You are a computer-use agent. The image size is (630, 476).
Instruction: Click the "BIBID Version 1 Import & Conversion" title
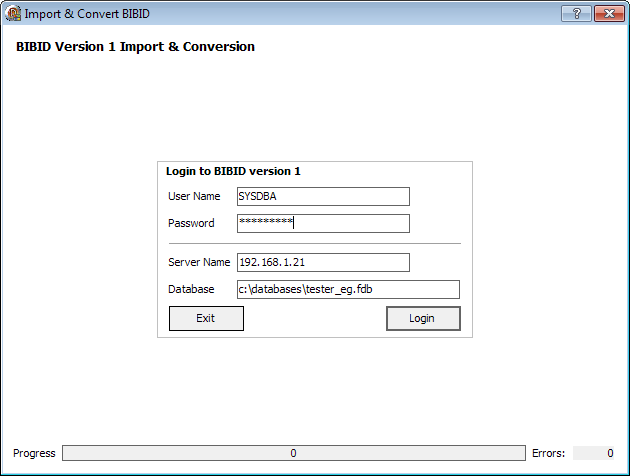135,46
